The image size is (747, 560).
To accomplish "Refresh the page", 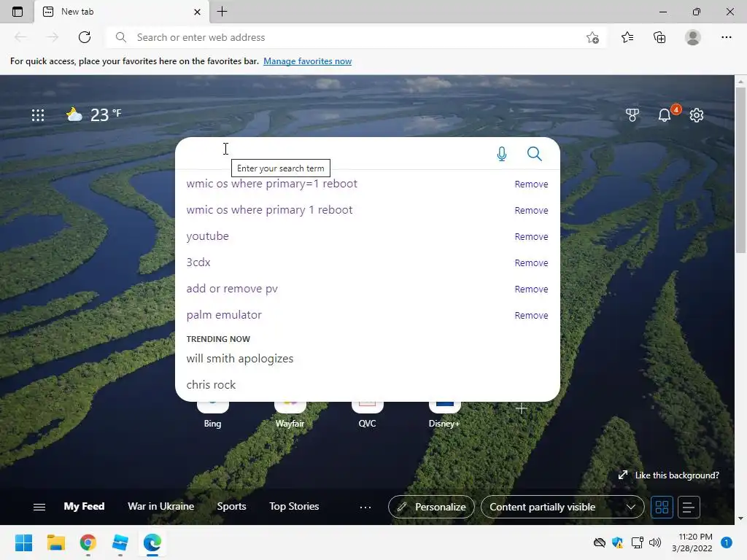I will (85, 37).
